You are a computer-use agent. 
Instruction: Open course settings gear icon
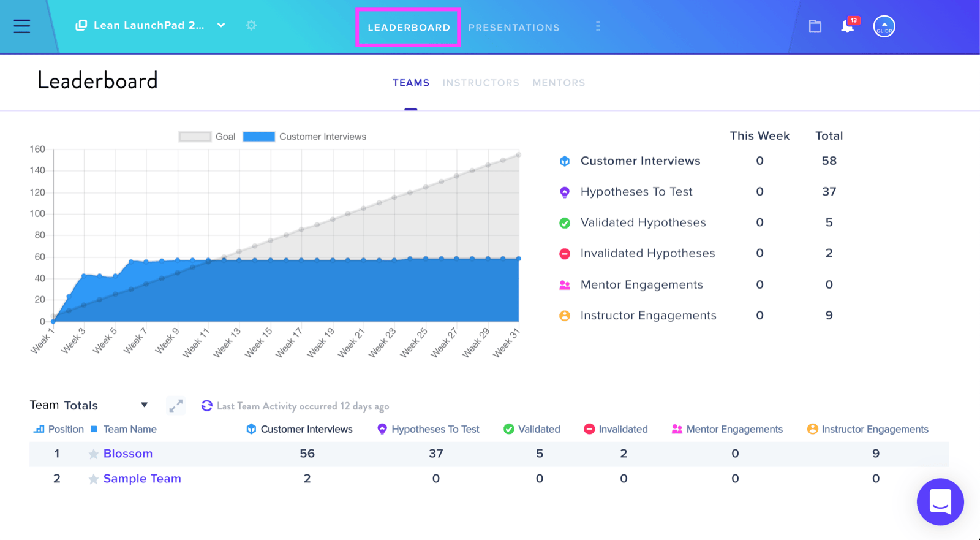coord(251,25)
